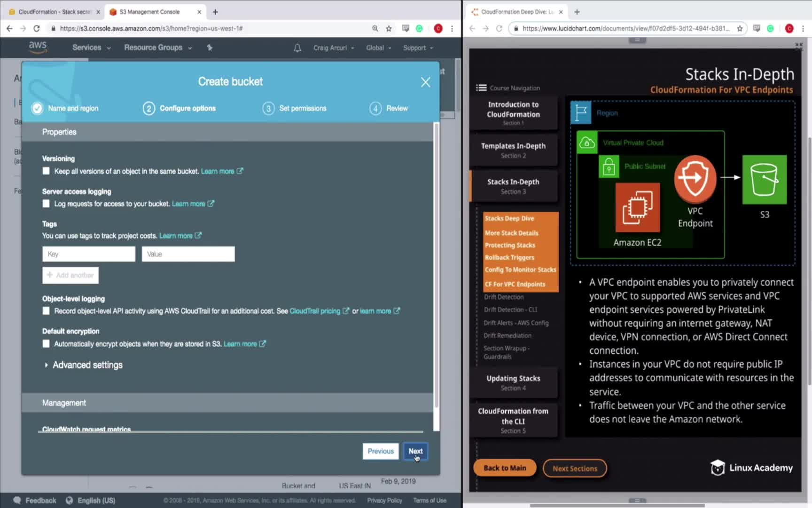Click the tag Value input field
This screenshot has height=508, width=812.
point(188,254)
